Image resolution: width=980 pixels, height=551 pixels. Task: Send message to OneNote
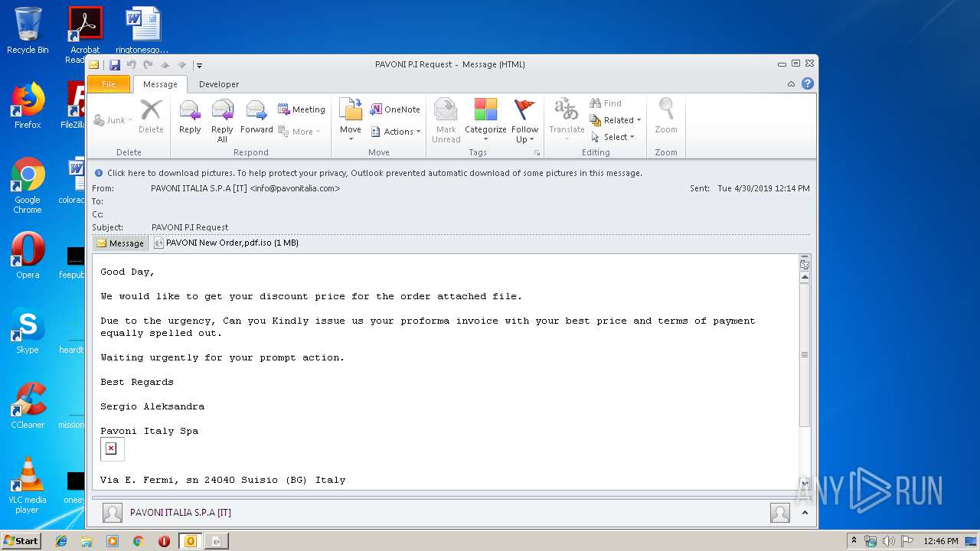395,109
